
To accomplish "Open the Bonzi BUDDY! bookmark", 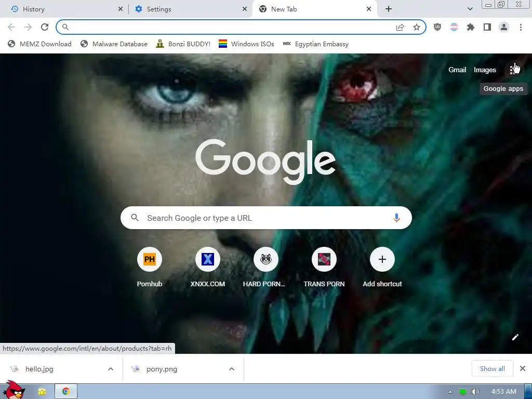I will (x=183, y=44).
